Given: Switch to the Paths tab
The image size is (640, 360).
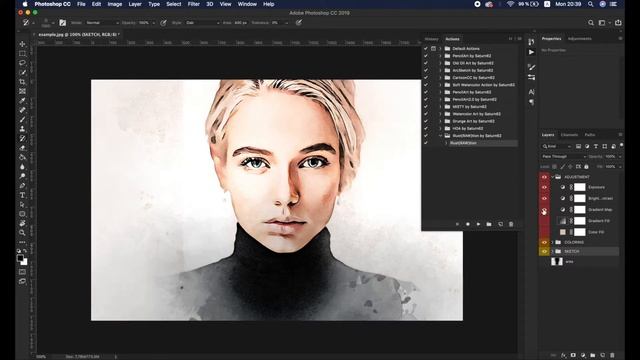Looking at the screenshot, I should (590, 135).
